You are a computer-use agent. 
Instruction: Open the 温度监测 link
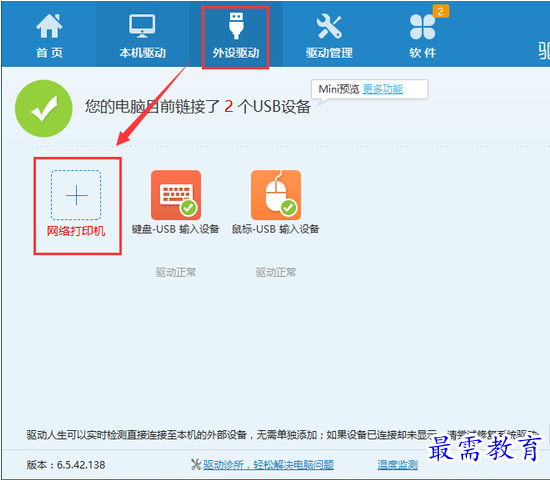[397, 465]
